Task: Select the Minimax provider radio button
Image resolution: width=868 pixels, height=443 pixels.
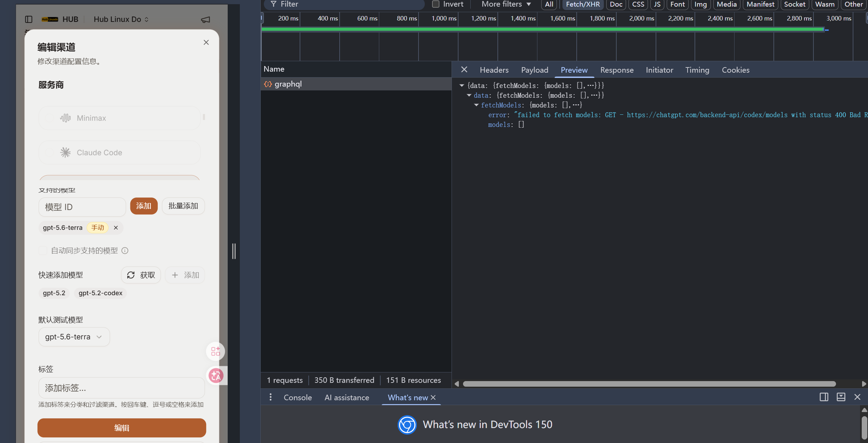Action: tap(49, 118)
